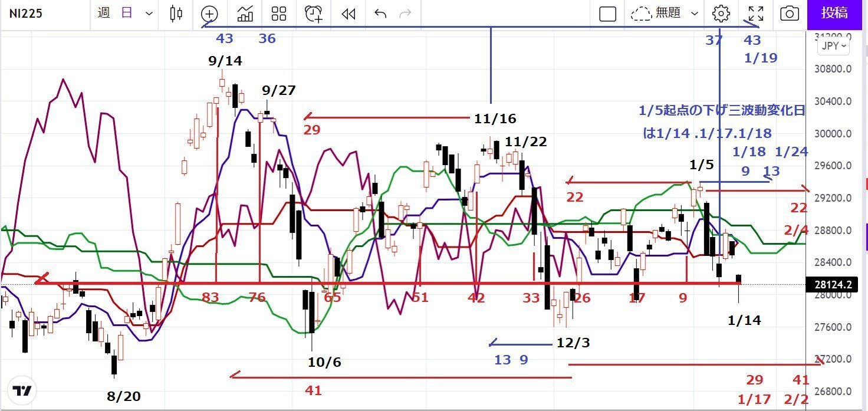The image size is (868, 411).
Task: Undo the last chart action
Action: click(380, 14)
